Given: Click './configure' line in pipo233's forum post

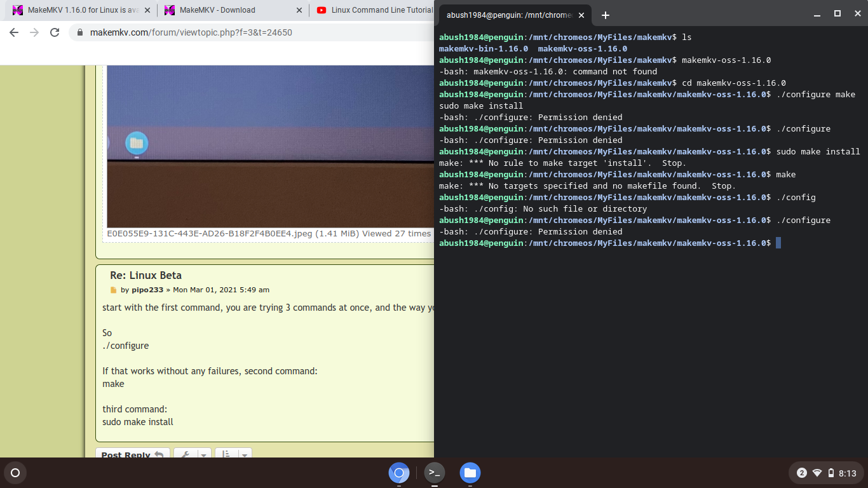Looking at the screenshot, I should (x=126, y=346).
